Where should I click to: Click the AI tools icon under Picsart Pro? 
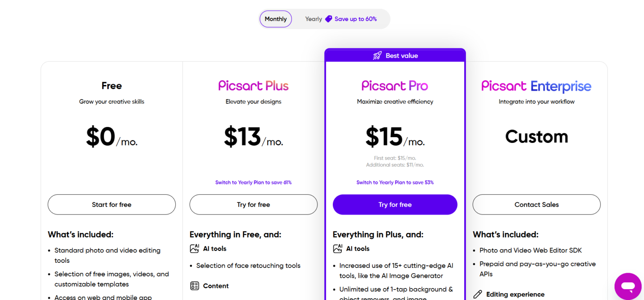pyautogui.click(x=338, y=248)
